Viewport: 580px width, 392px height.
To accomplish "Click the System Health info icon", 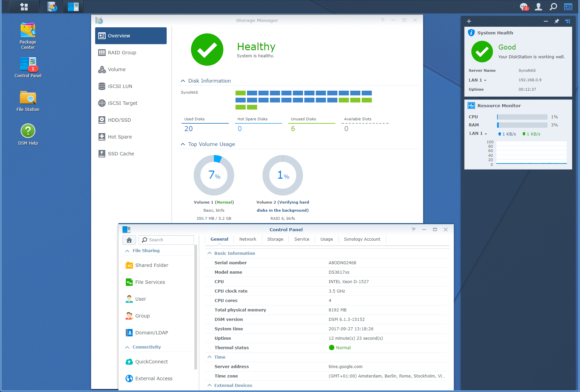I will [x=471, y=33].
